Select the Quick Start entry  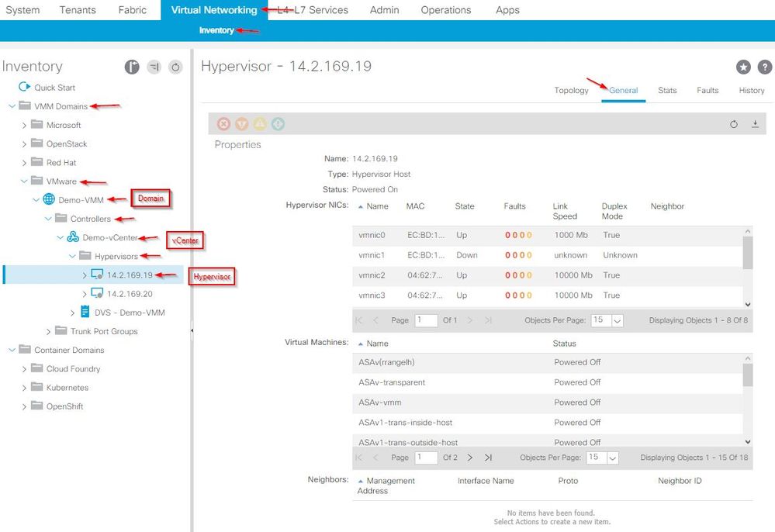pos(55,88)
